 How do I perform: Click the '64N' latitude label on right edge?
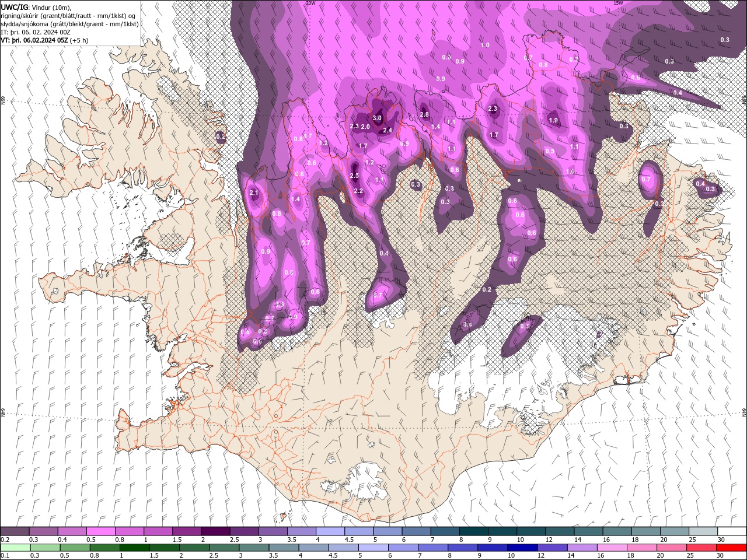click(x=744, y=412)
